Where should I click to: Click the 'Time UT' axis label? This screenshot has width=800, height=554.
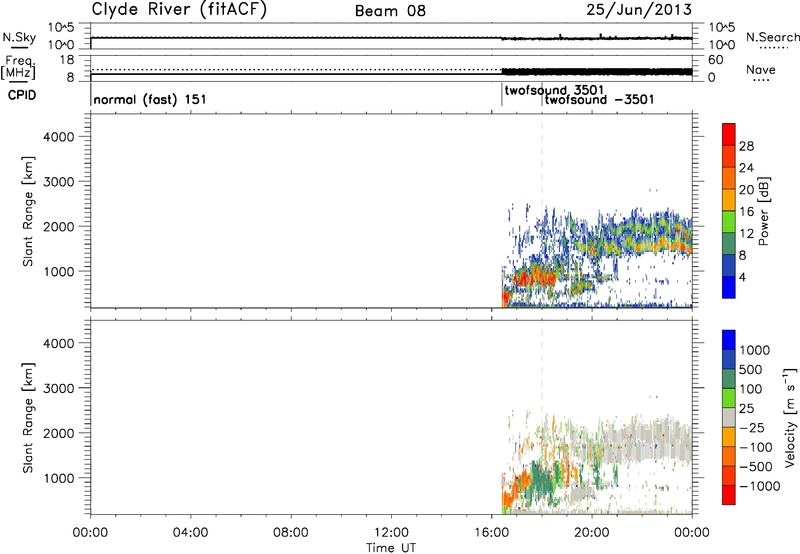[x=391, y=548]
